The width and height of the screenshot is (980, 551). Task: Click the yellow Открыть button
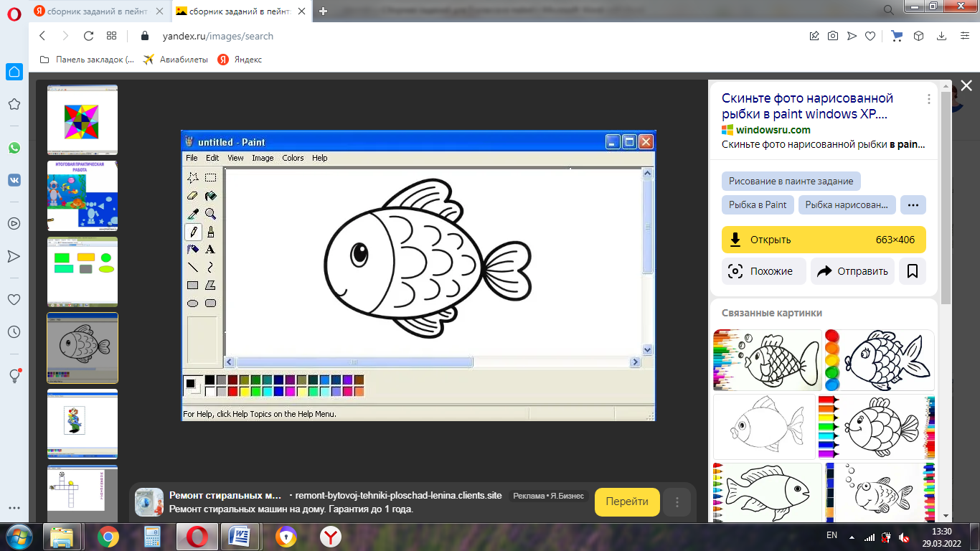pyautogui.click(x=823, y=240)
